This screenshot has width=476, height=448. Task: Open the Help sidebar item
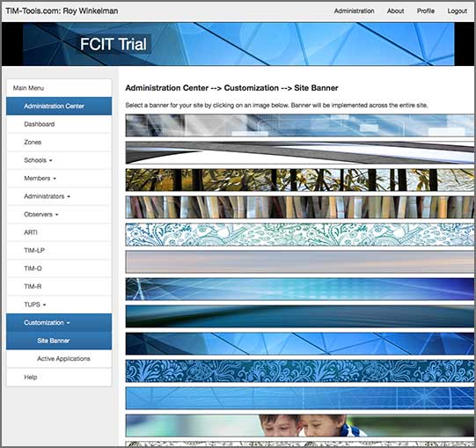(59, 378)
